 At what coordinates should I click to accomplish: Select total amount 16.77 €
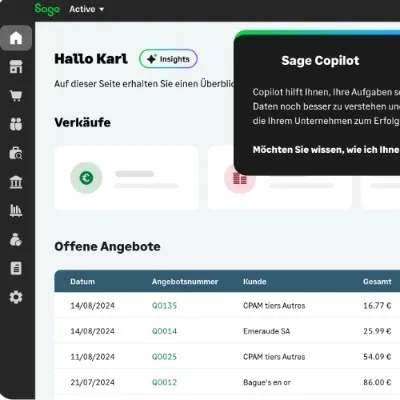pos(377,306)
